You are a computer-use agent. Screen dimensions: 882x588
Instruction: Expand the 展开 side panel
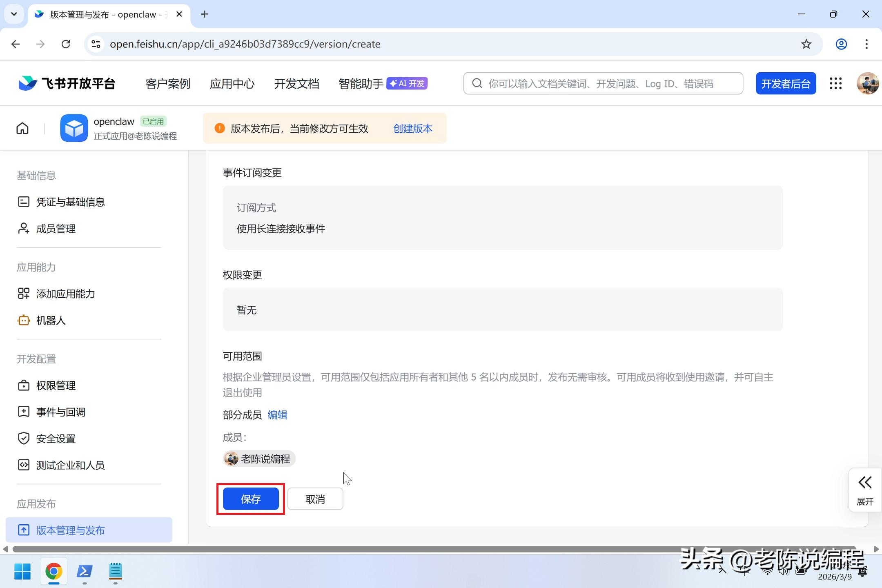pos(864,490)
